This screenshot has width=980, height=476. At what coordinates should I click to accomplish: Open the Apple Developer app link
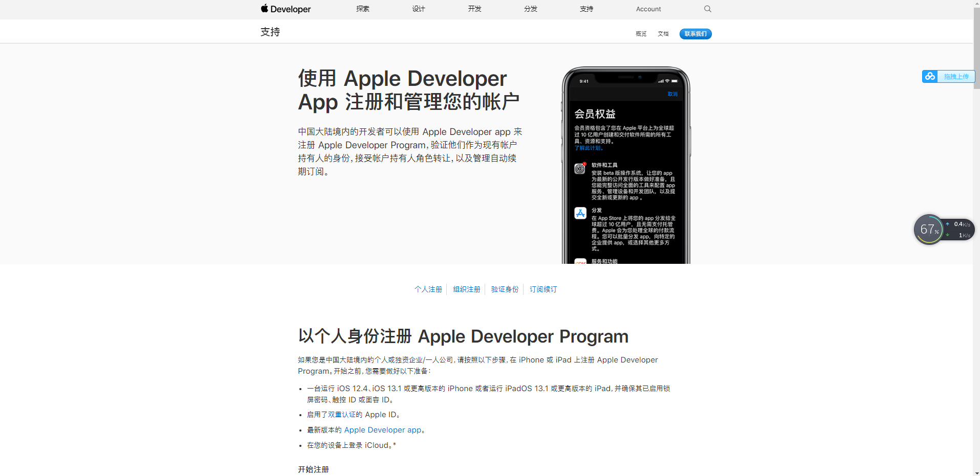point(383,430)
